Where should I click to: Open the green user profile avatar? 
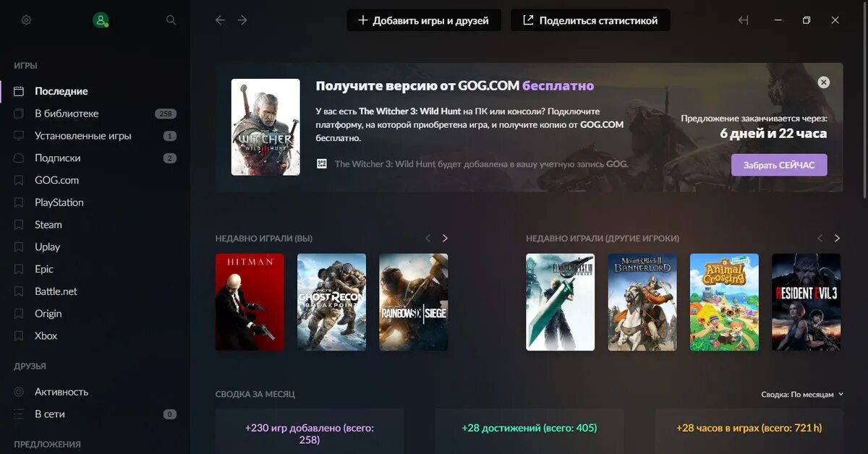pos(101,20)
